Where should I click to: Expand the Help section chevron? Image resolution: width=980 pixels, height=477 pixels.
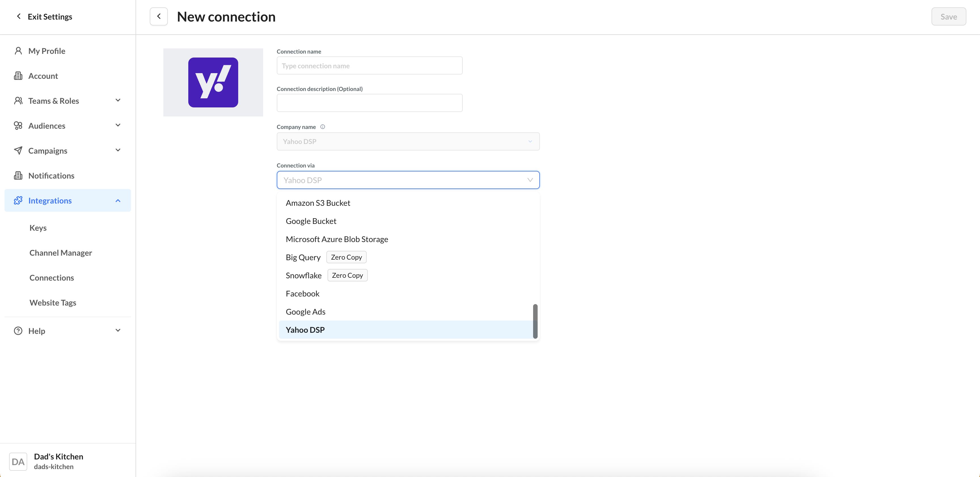(x=118, y=330)
